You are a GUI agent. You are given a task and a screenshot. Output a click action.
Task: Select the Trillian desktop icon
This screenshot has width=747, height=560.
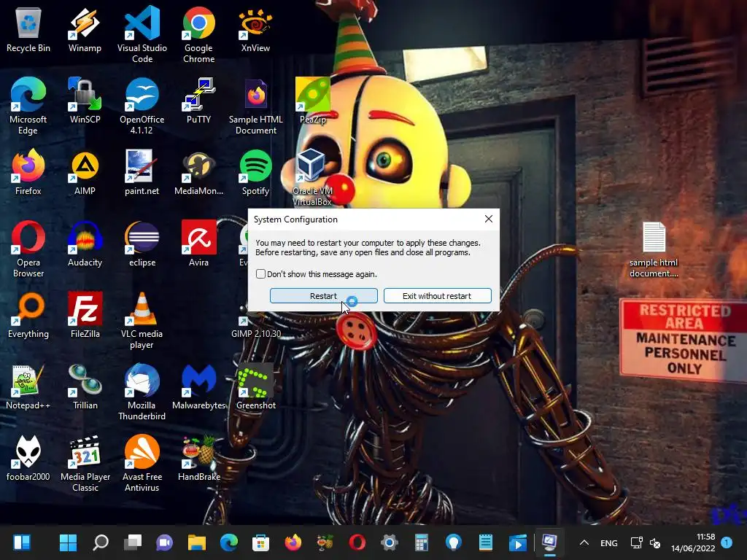(x=85, y=386)
